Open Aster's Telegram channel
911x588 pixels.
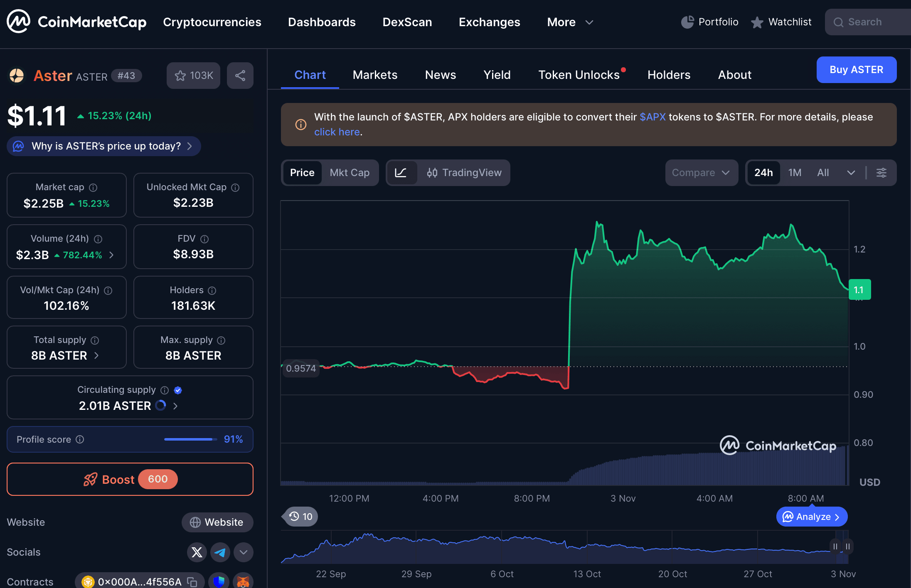pos(220,552)
